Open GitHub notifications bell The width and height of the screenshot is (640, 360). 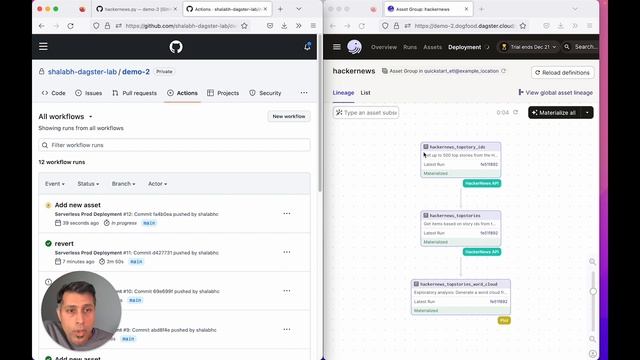pos(307,47)
